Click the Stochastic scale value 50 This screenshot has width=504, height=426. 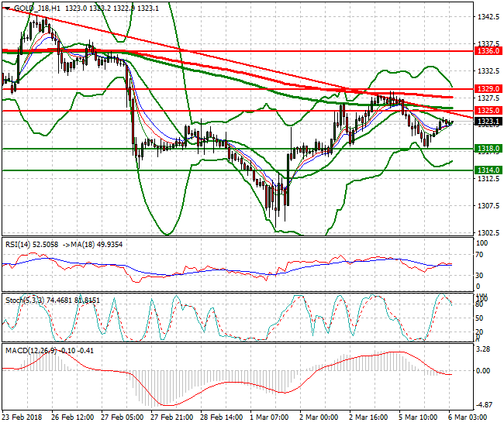tap(479, 318)
